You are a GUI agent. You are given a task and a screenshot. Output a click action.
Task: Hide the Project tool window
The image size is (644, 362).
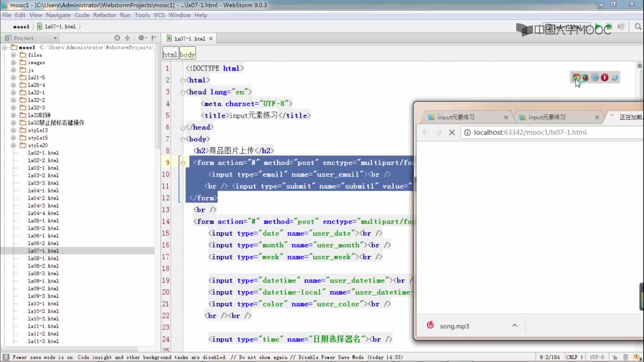pyautogui.click(x=154, y=38)
